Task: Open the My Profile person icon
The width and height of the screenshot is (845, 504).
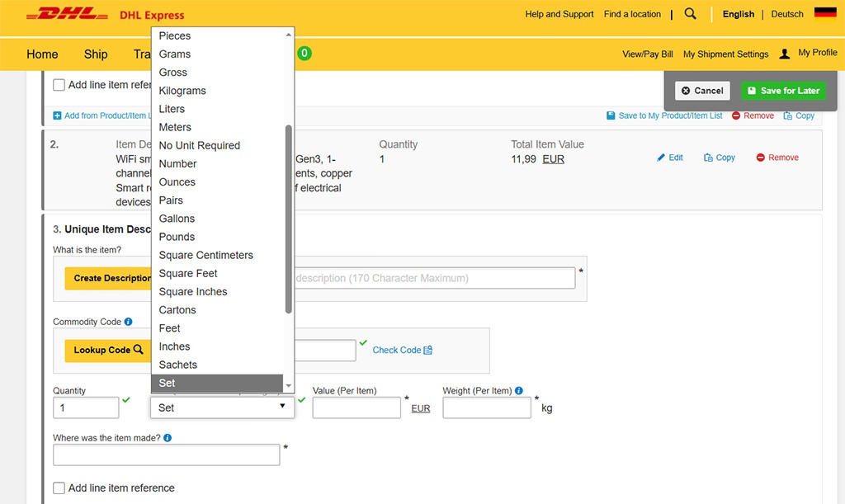Action: (x=785, y=54)
